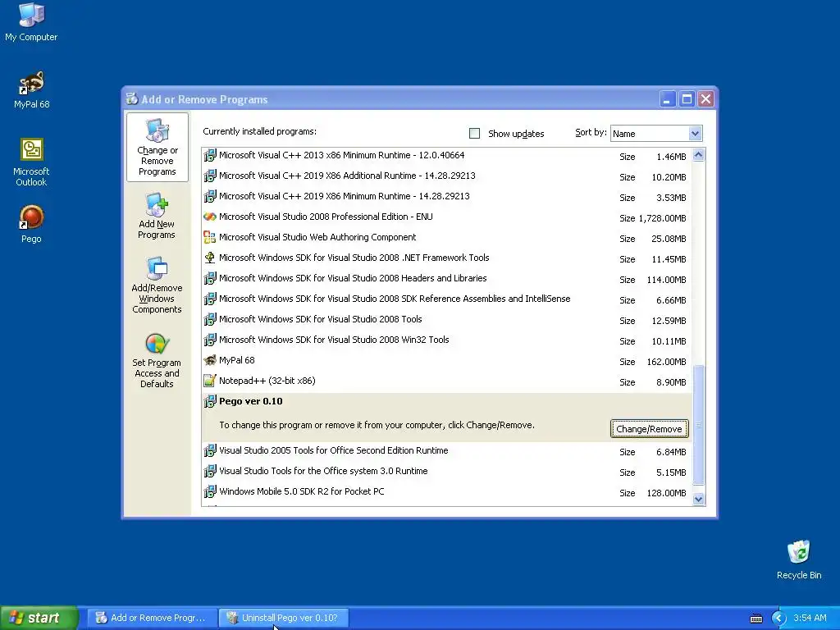The width and height of the screenshot is (840, 630).
Task: Click Pego ver 0.10 entry icon
Action: pyautogui.click(x=210, y=401)
